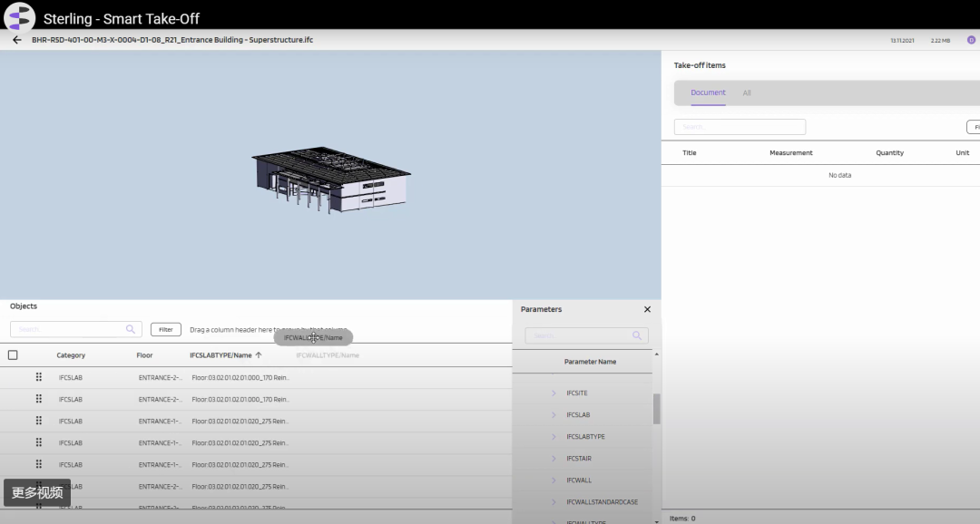The width and height of the screenshot is (980, 524).
Task: Click the 2.22 MB file size
Action: coord(940,41)
